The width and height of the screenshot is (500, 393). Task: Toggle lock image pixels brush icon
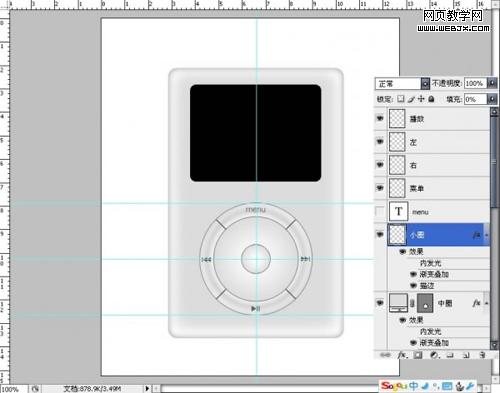coord(411,99)
